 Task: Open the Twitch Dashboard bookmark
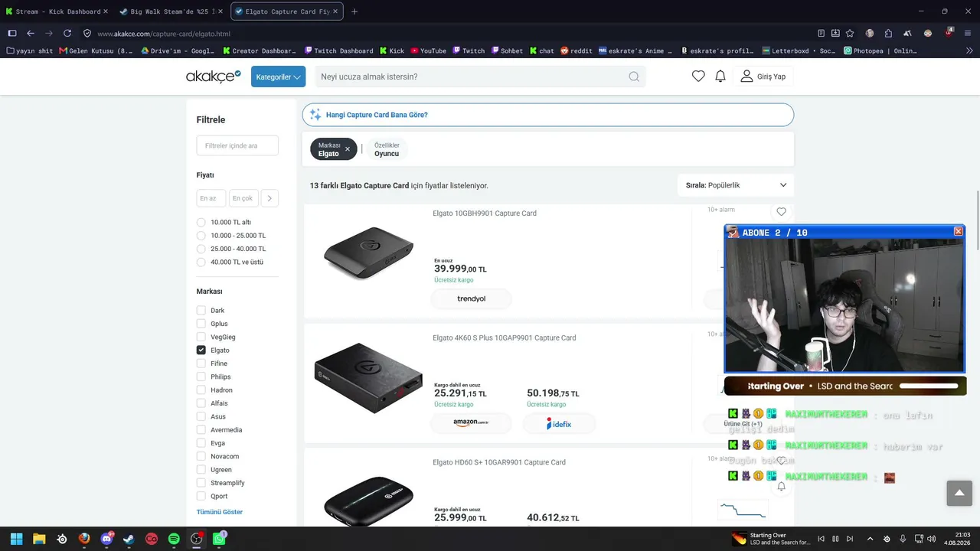[338, 51]
